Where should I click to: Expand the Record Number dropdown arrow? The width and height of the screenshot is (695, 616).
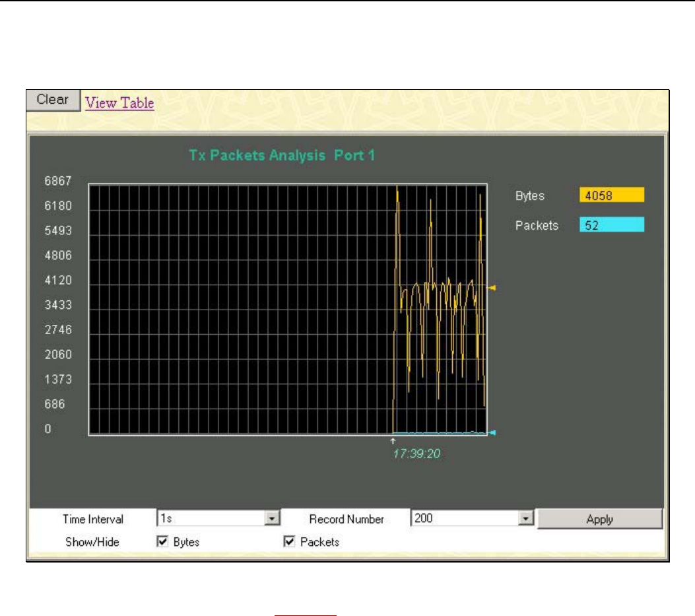click(x=525, y=520)
